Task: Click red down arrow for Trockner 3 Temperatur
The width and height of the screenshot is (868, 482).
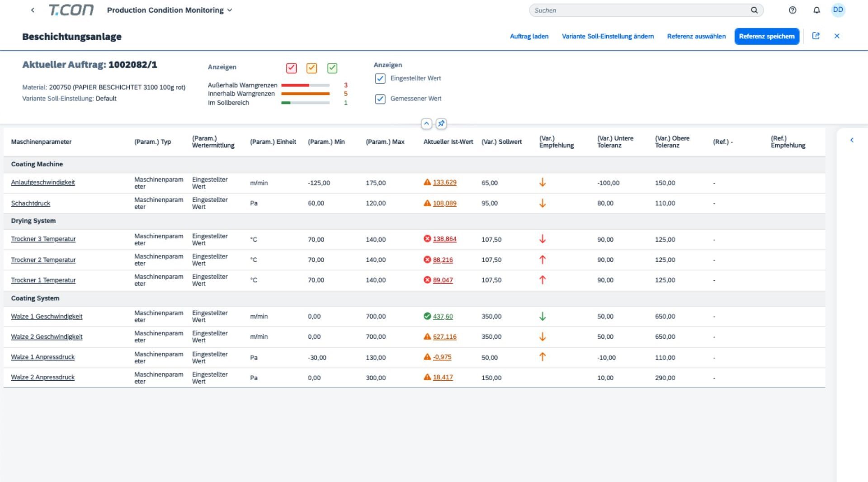Action: click(x=542, y=239)
